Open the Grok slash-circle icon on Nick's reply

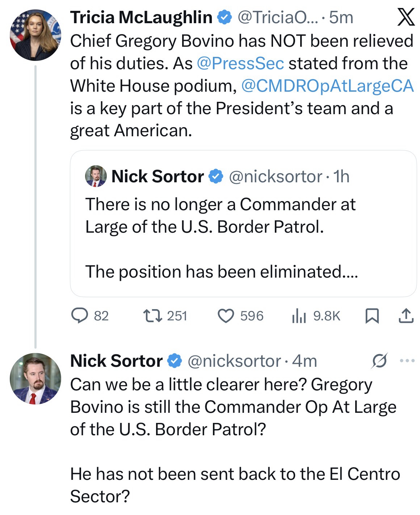click(379, 361)
